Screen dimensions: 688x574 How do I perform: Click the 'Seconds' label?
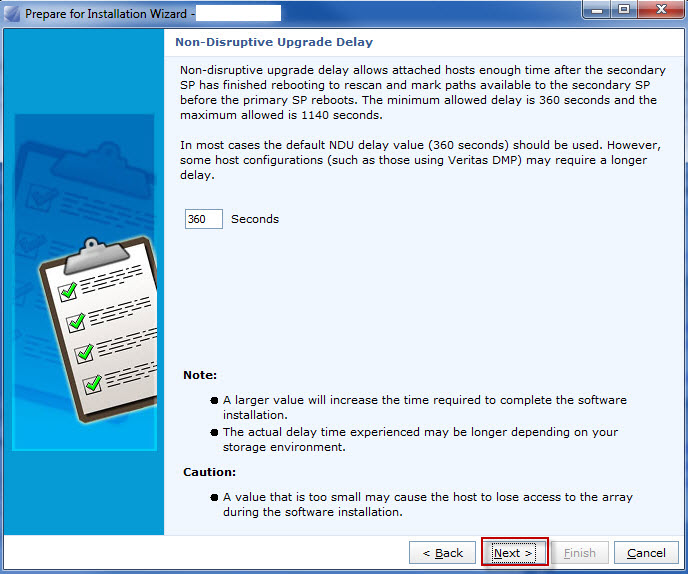coord(255,219)
